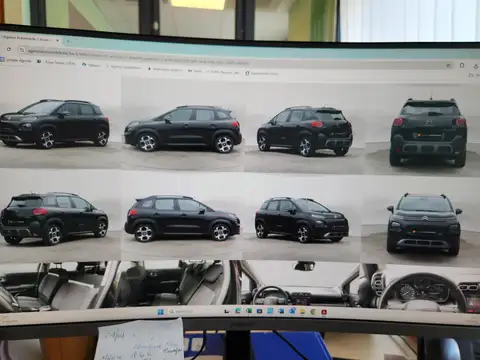Open the yellow File Explorer taskbar icon
Image resolution: width=480 pixels, height=360 pixels.
[303, 312]
